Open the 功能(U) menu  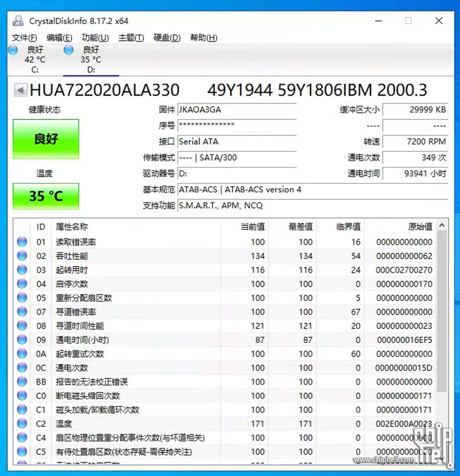(95, 38)
